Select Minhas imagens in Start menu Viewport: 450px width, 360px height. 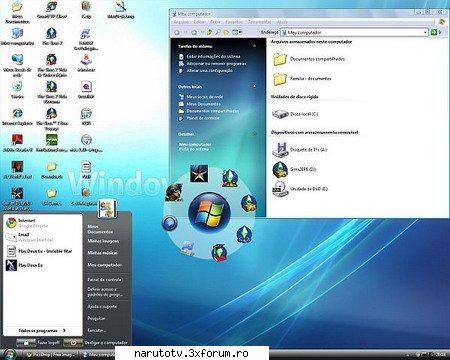click(x=103, y=241)
